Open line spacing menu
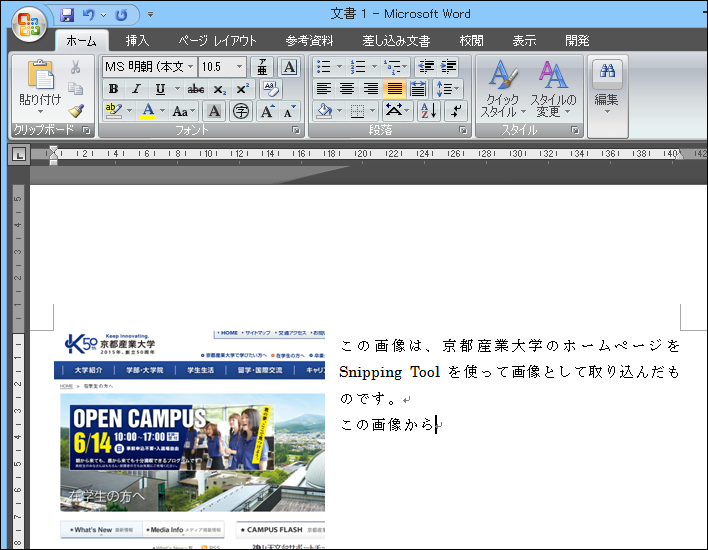 pyautogui.click(x=447, y=89)
